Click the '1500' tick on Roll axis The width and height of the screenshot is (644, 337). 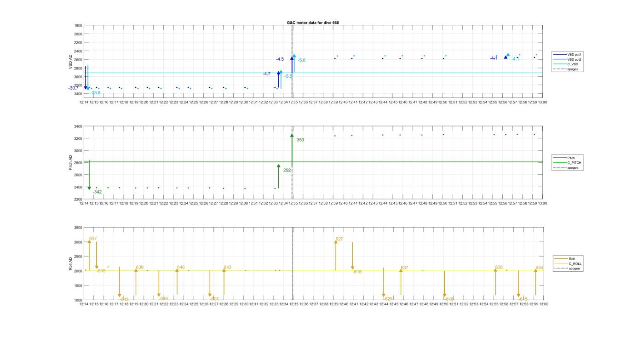78,286
